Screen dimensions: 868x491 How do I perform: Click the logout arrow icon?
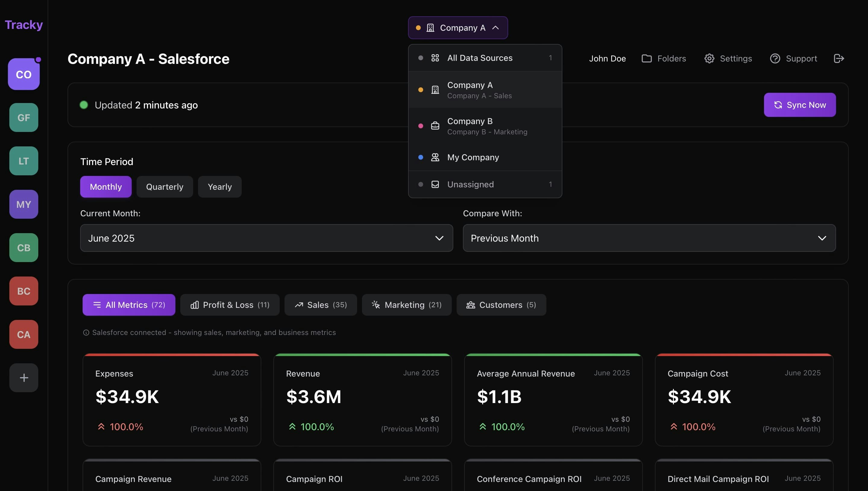(839, 58)
